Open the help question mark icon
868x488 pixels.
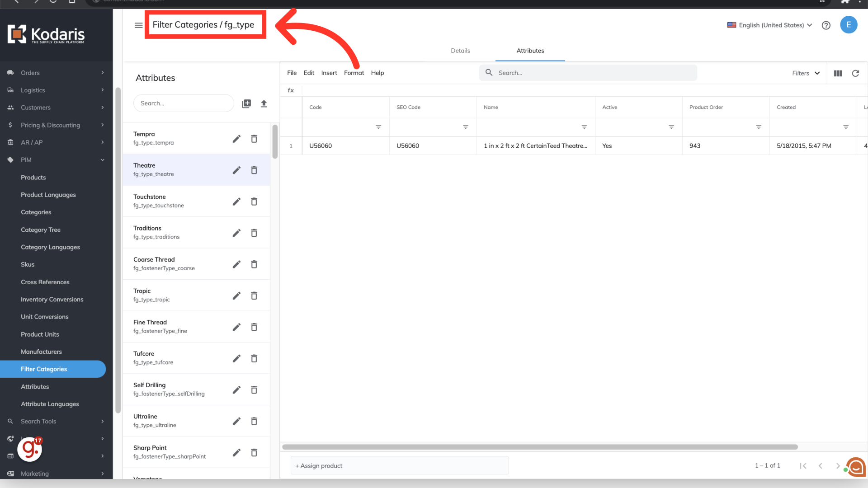(826, 25)
